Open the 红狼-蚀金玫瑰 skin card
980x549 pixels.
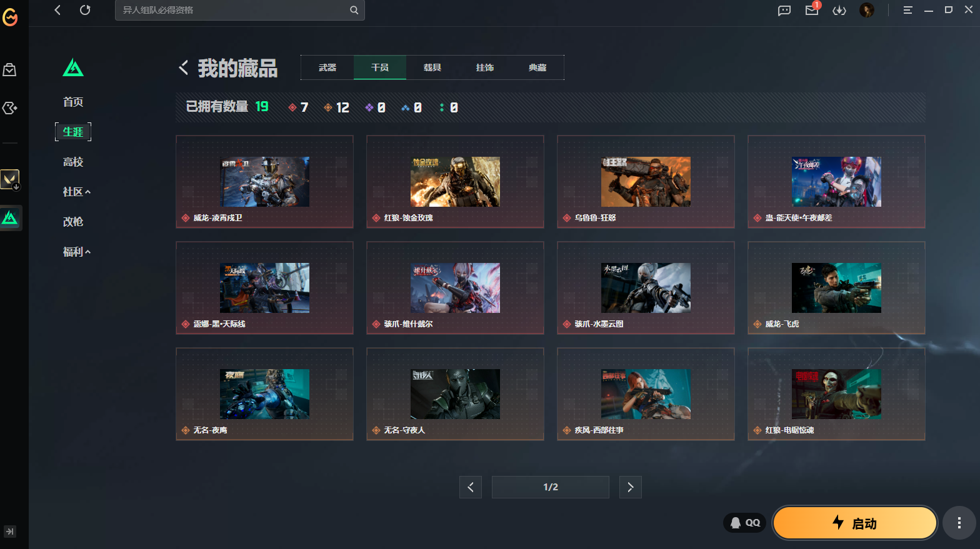455,182
